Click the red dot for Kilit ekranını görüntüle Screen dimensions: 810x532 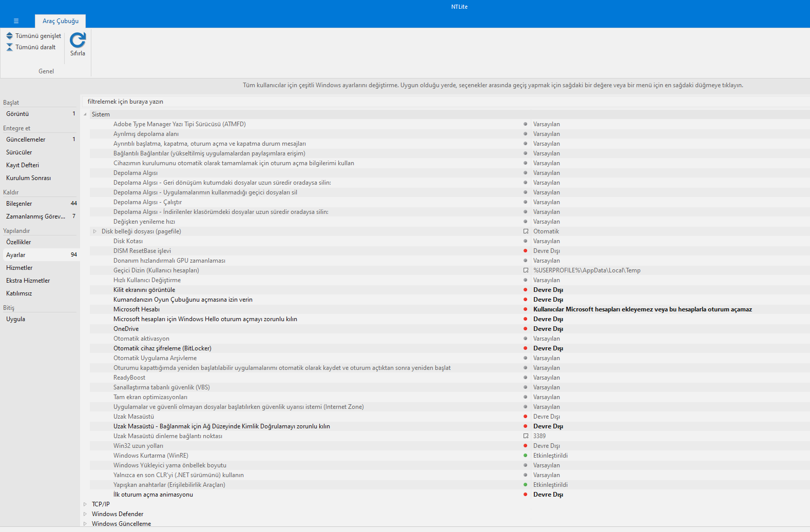[525, 290]
